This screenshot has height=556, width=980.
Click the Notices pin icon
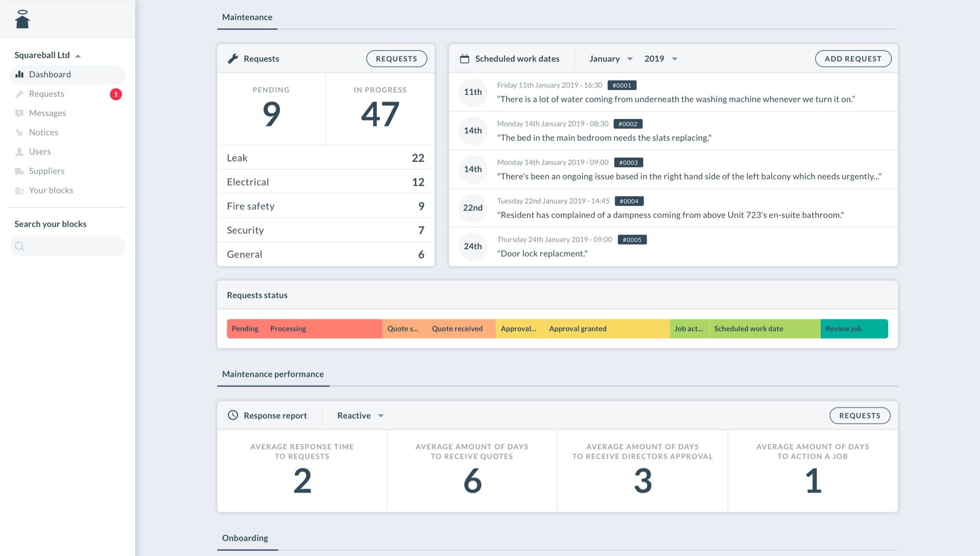pos(19,133)
